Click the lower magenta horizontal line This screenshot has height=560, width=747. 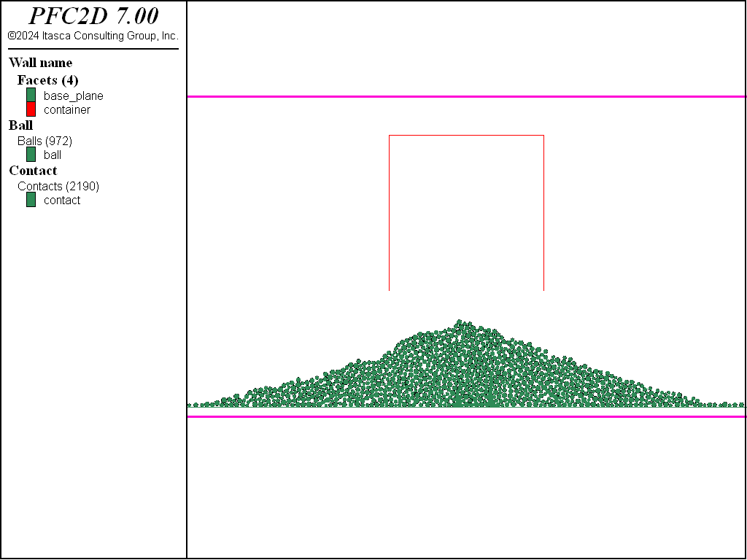466,416
